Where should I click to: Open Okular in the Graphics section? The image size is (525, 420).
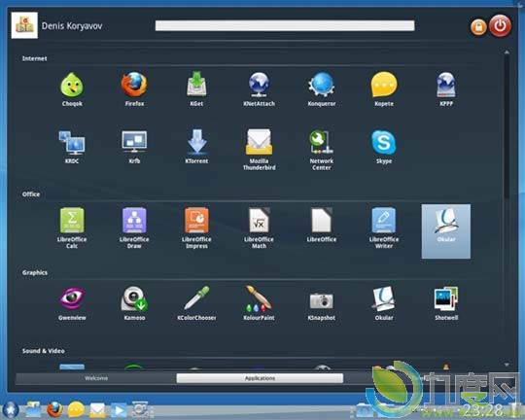pos(384,303)
